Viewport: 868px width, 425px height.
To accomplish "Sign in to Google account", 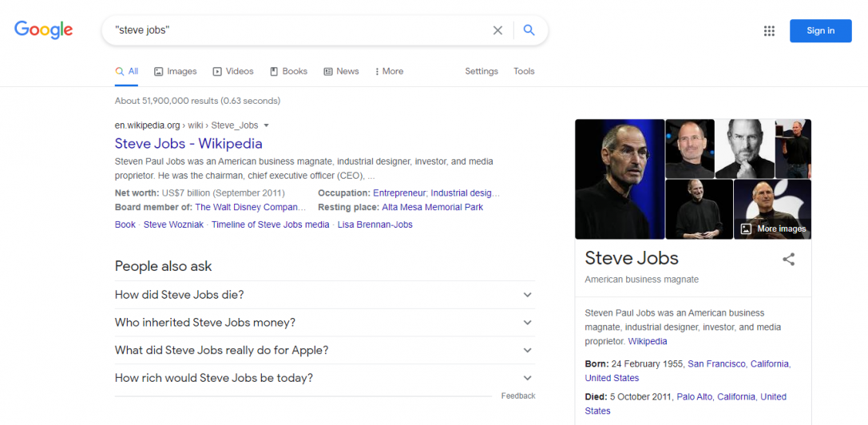I will tap(820, 30).
